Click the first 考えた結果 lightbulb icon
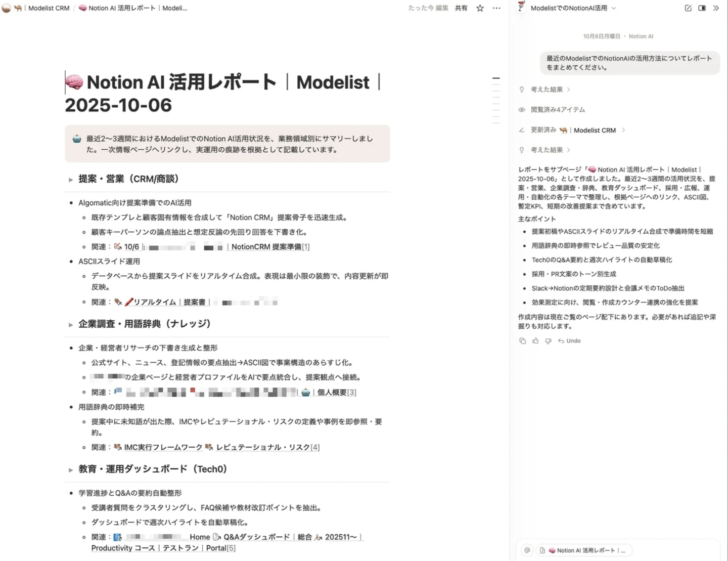 point(522,90)
